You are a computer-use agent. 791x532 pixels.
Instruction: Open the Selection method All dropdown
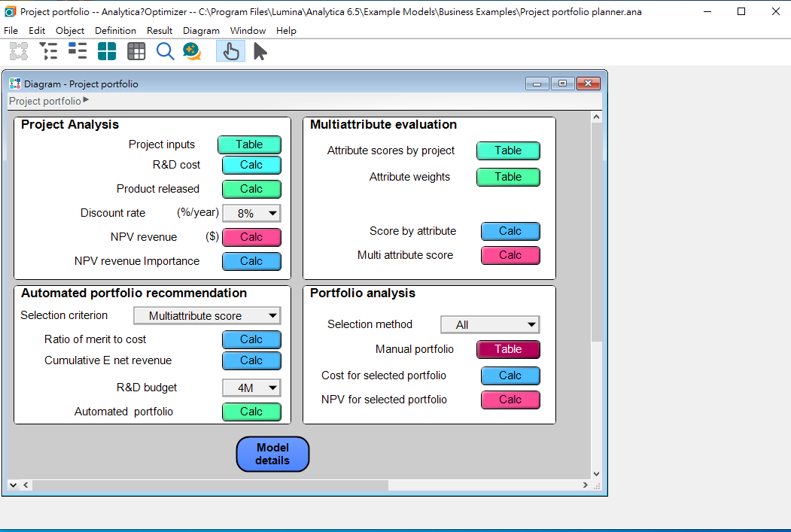tap(491, 325)
